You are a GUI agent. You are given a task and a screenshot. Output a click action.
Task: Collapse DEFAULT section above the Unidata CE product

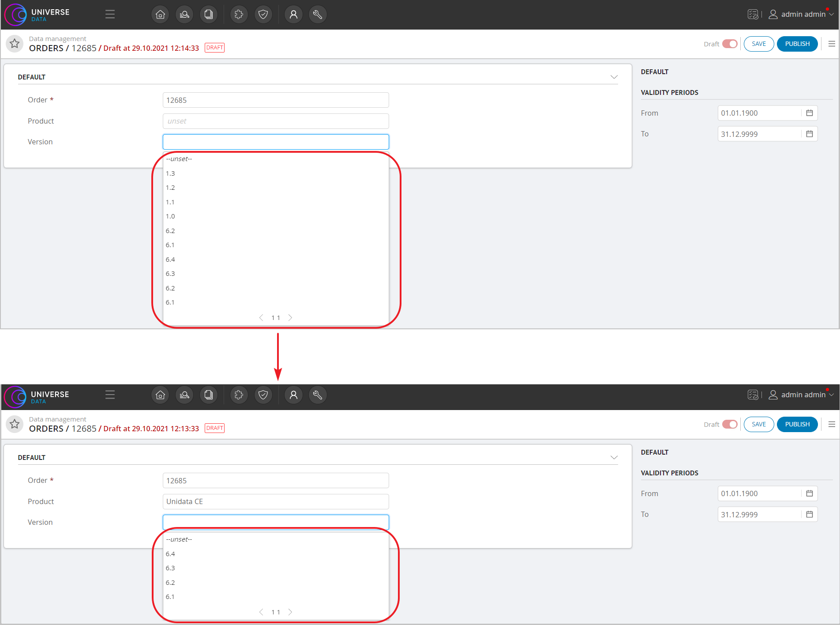point(614,457)
